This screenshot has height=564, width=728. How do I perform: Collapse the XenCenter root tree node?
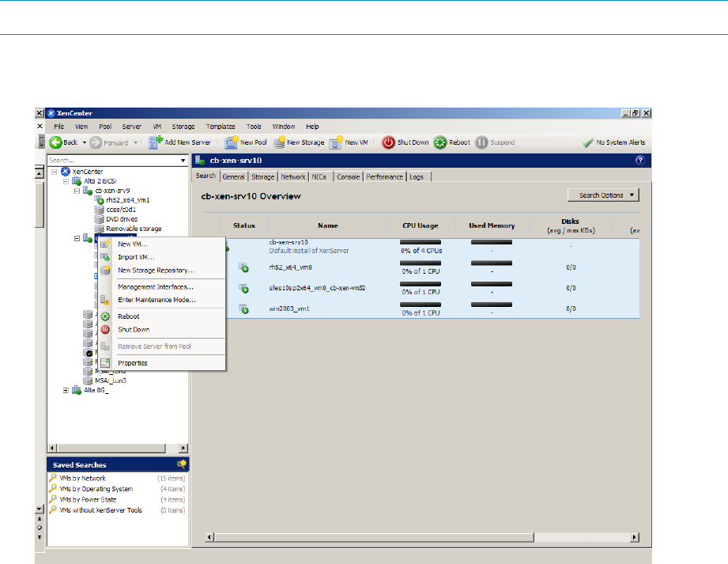pyautogui.click(x=55, y=172)
